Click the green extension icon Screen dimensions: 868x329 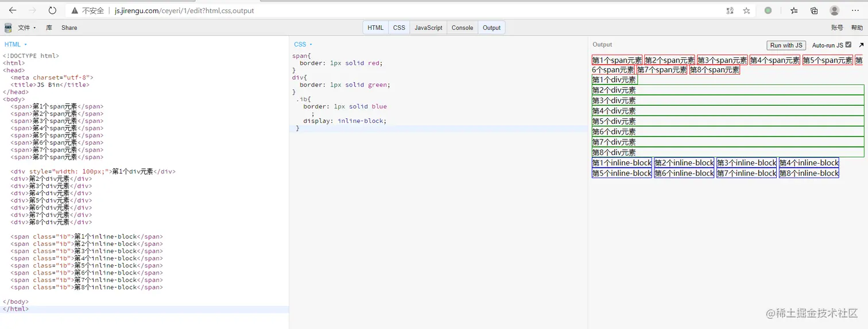click(768, 10)
